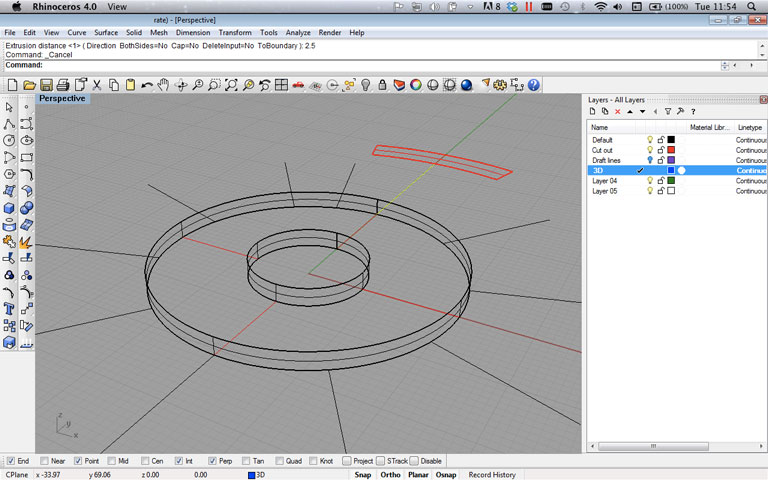Image resolution: width=768 pixels, height=480 pixels.
Task: Select the Rotate View tool
Action: coord(181,85)
